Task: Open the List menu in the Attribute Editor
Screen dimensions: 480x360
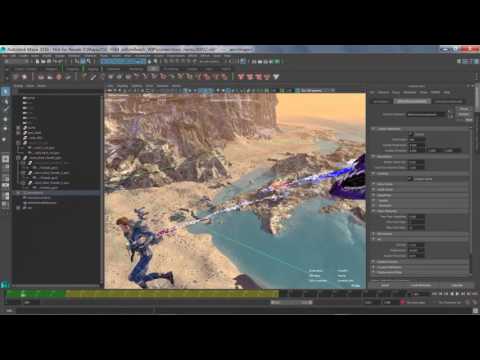Action: (x=372, y=92)
